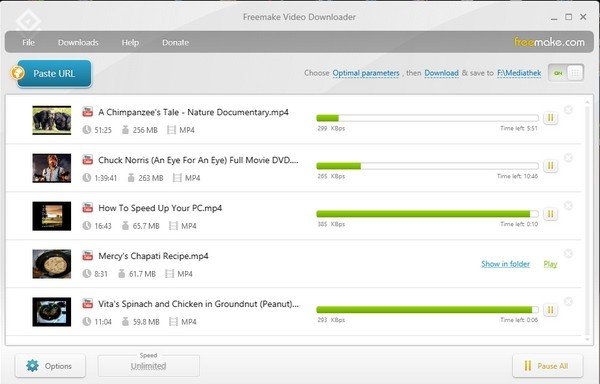The height and width of the screenshot is (384, 600).
Task: Click progress bar of A Chimpanzee's Tale
Action: tap(427, 118)
